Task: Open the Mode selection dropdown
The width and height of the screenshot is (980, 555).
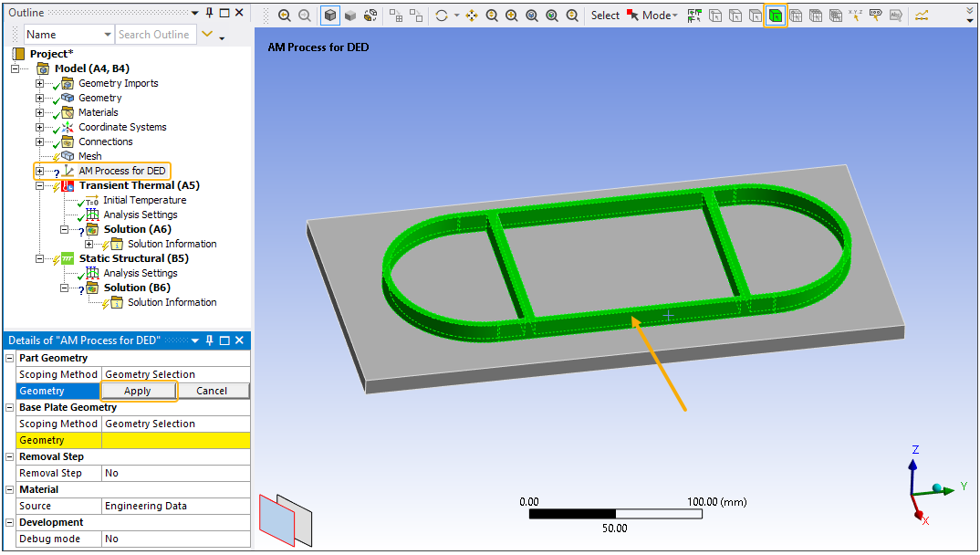Action: pos(660,16)
